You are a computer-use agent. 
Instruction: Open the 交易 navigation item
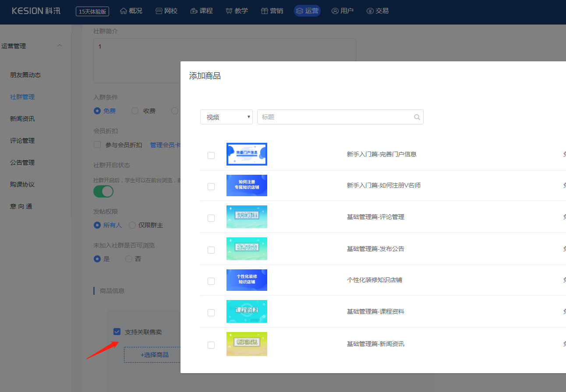(377, 11)
